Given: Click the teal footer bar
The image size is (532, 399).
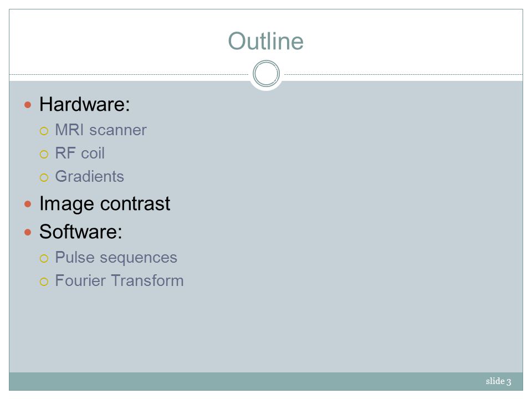Looking at the screenshot, I should point(266,381).
